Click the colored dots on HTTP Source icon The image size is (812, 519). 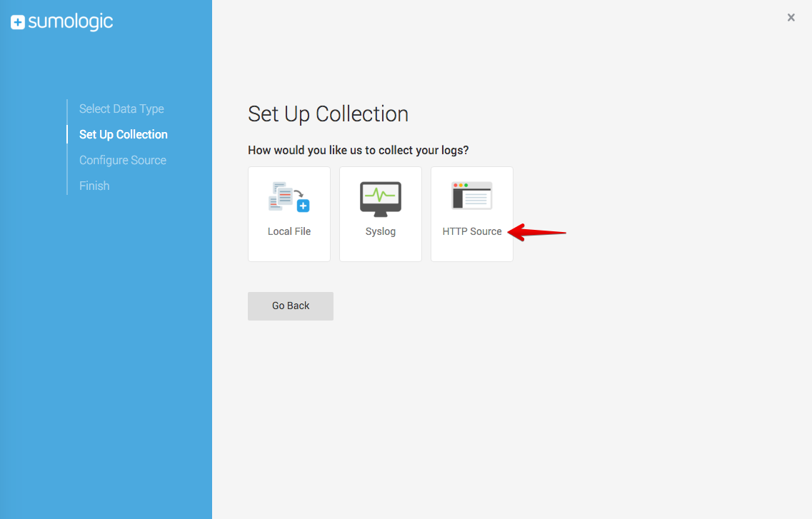click(x=461, y=185)
